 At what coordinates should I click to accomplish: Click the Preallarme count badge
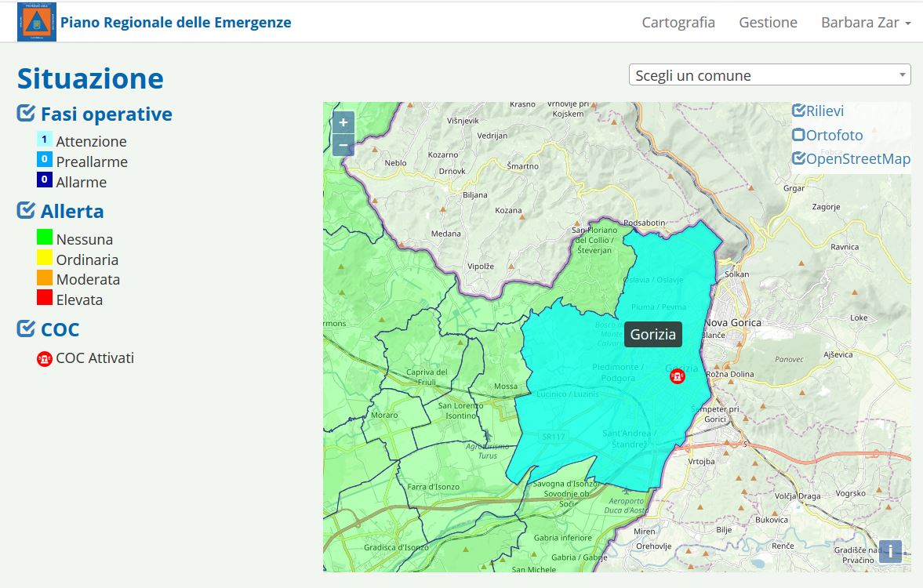click(45, 160)
